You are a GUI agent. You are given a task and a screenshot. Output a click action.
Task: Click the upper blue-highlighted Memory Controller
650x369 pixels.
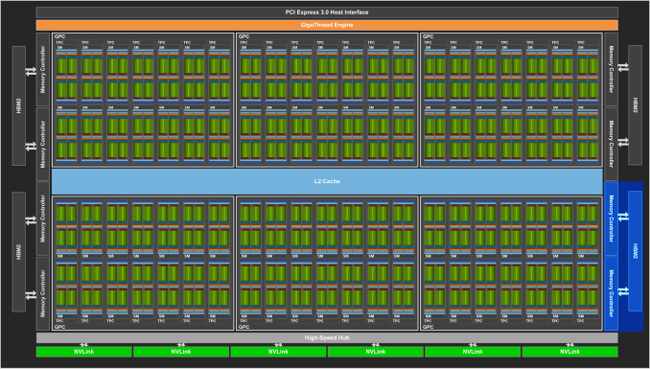(x=611, y=219)
